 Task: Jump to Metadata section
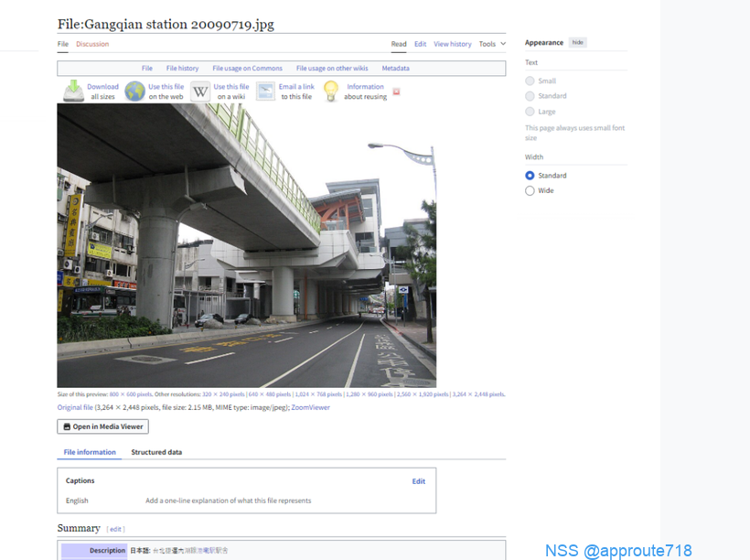coord(395,69)
